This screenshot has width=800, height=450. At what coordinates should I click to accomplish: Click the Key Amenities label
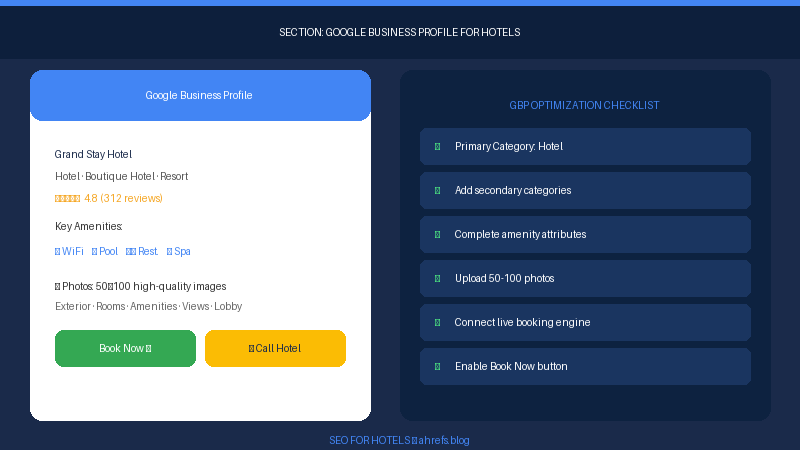(89, 227)
